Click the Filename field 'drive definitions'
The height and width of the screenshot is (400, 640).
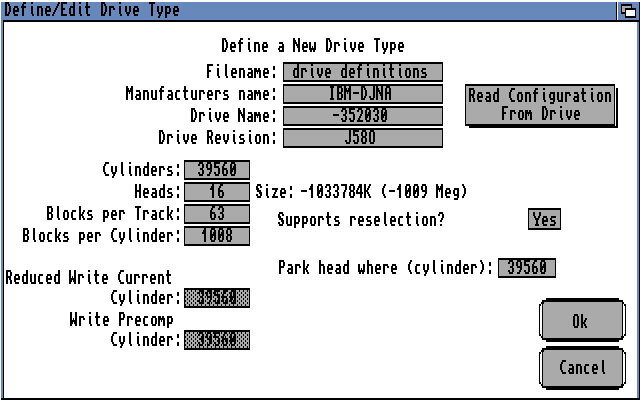coord(362,72)
